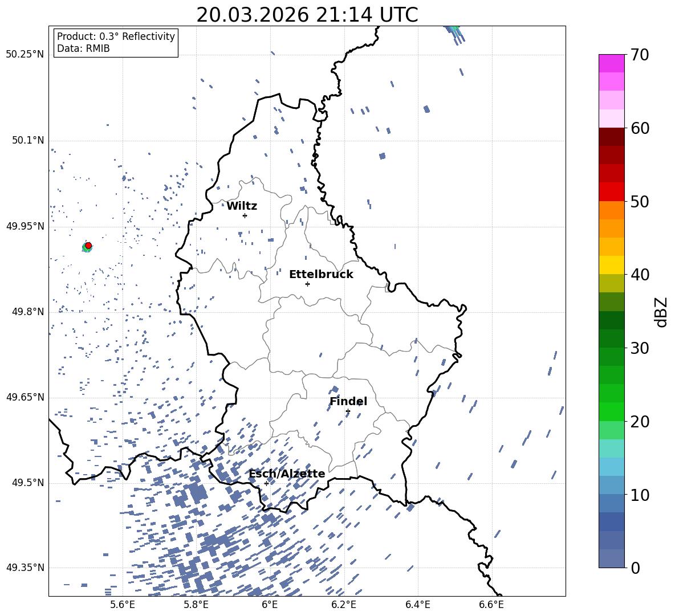
Task: Click the colorbar tick label '50'
Action: (640, 202)
